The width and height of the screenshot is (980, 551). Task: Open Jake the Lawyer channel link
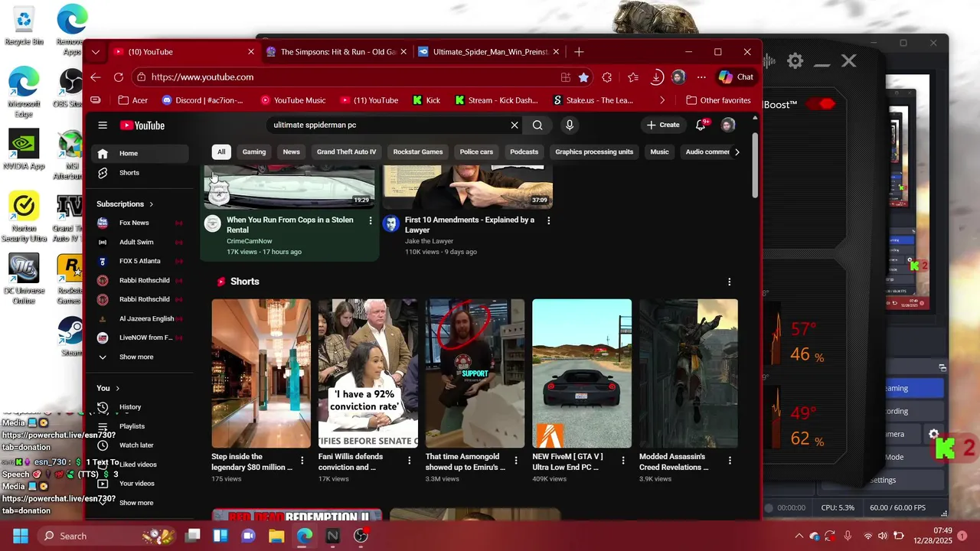pos(429,241)
